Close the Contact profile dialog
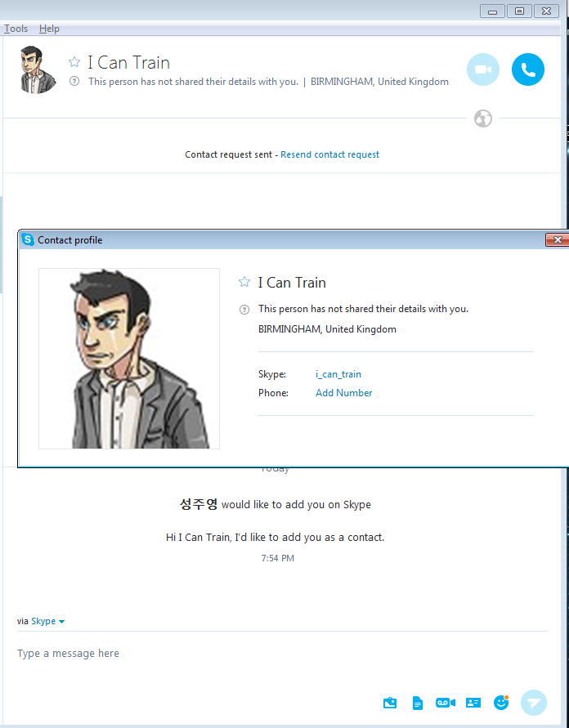 pyautogui.click(x=558, y=239)
